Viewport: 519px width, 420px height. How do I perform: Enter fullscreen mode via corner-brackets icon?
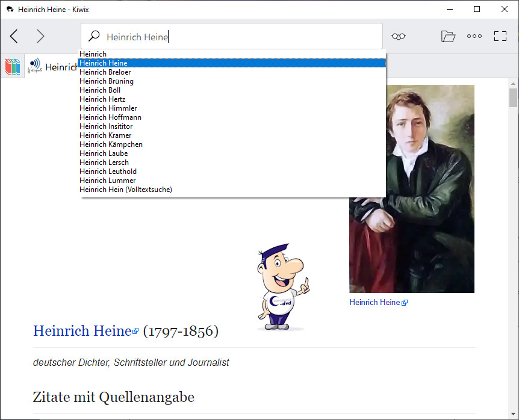coord(500,36)
